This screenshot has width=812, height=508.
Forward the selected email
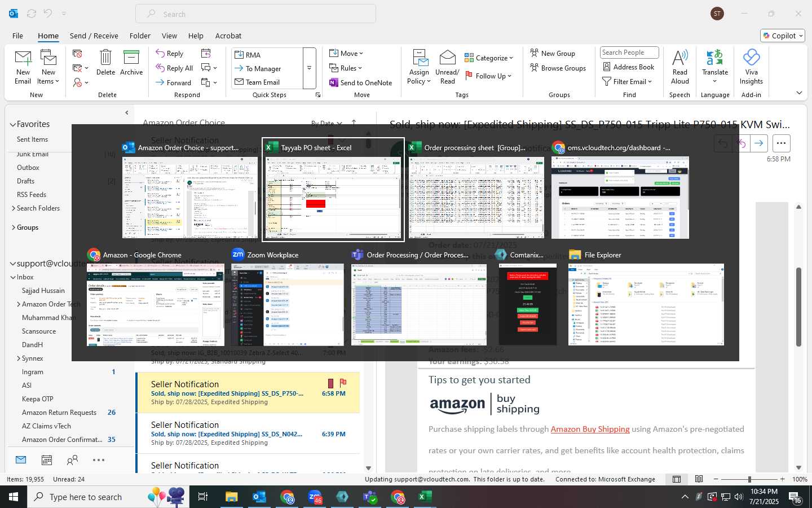[174, 82]
